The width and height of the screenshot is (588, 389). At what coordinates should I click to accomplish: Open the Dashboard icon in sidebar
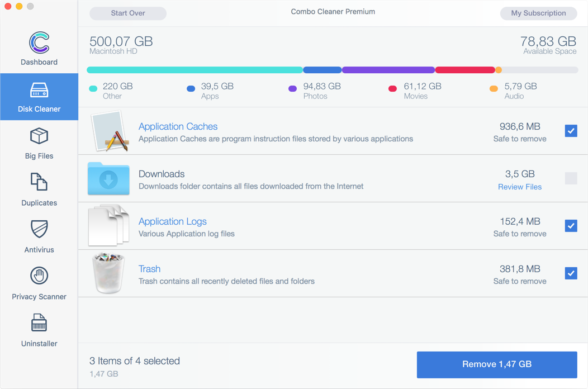(x=39, y=42)
